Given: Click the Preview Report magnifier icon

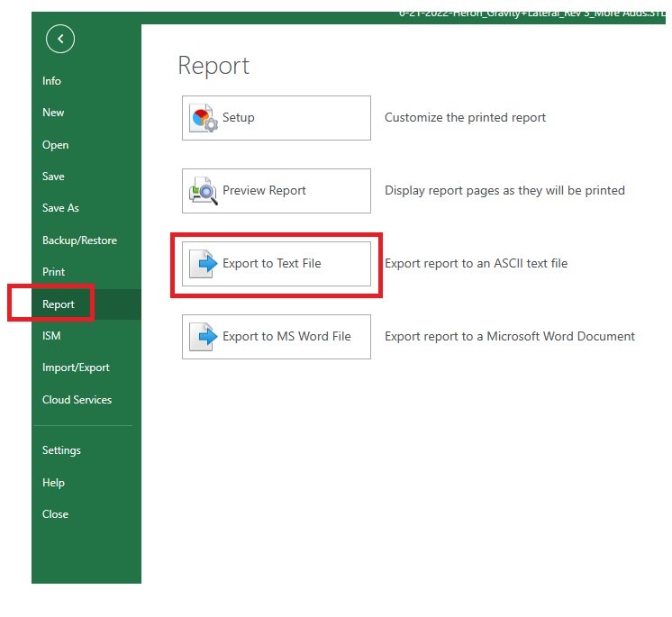Looking at the screenshot, I should click(x=204, y=191).
